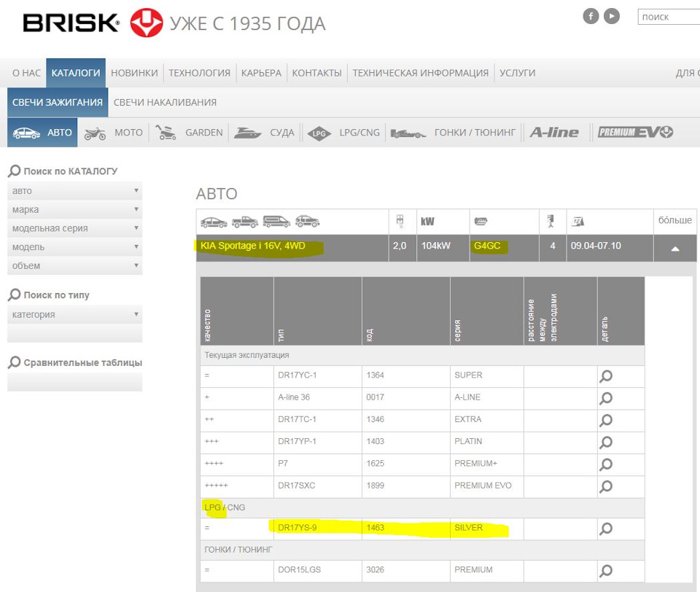700x592 pixels.
Task: Open the КАТАЛОГИ menu
Action: (76, 73)
